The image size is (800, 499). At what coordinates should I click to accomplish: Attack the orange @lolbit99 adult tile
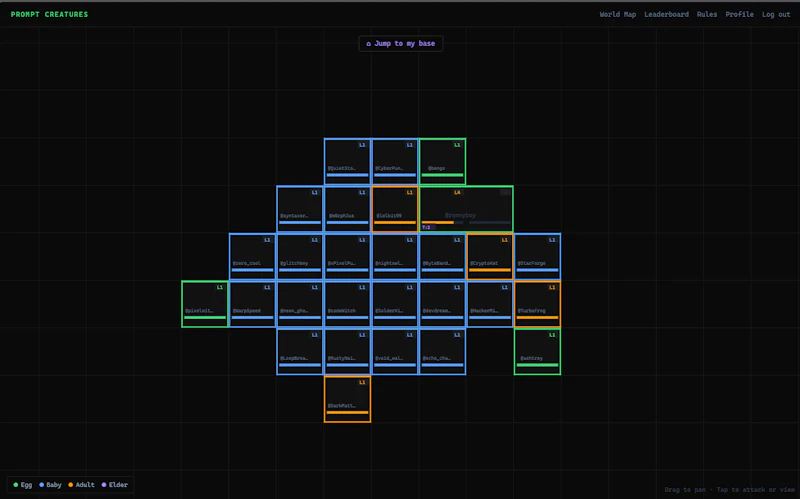[x=395, y=209]
